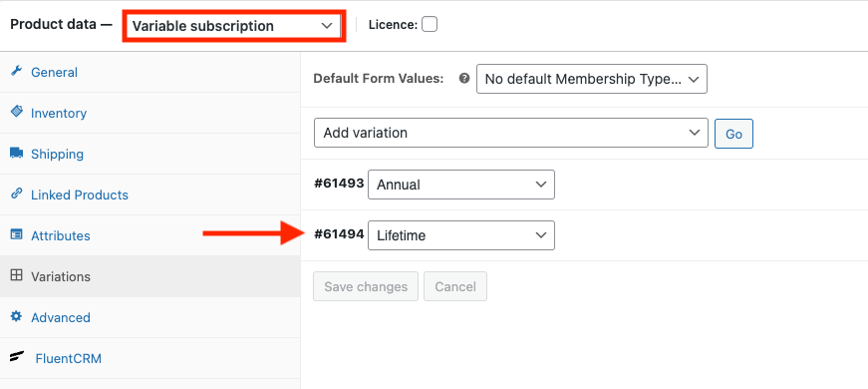Click the variation ID #61493
868x389 pixels.
339,184
